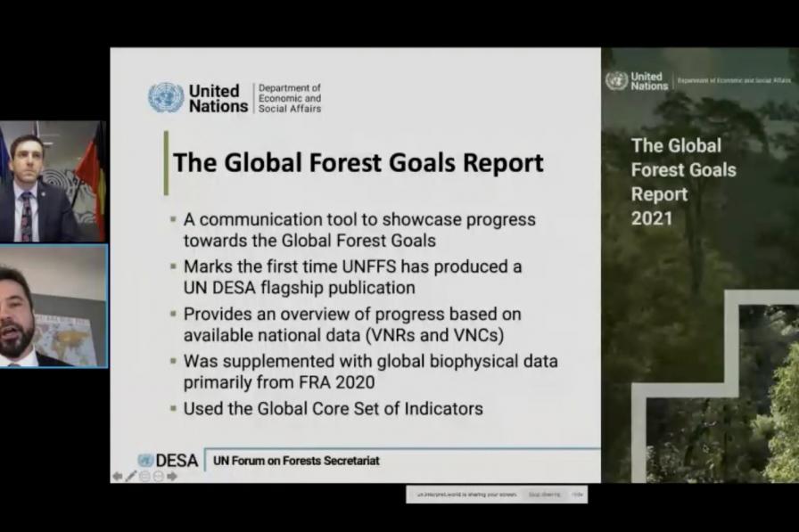Image resolution: width=799 pixels, height=532 pixels.
Task: Select highlighted speaker video with map
Action: [54, 306]
